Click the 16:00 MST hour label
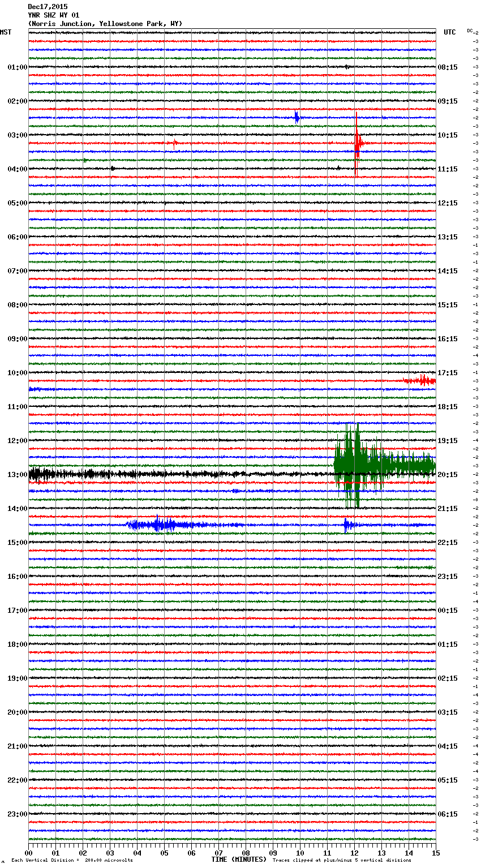This screenshot has height=868, width=481. (x=18, y=577)
